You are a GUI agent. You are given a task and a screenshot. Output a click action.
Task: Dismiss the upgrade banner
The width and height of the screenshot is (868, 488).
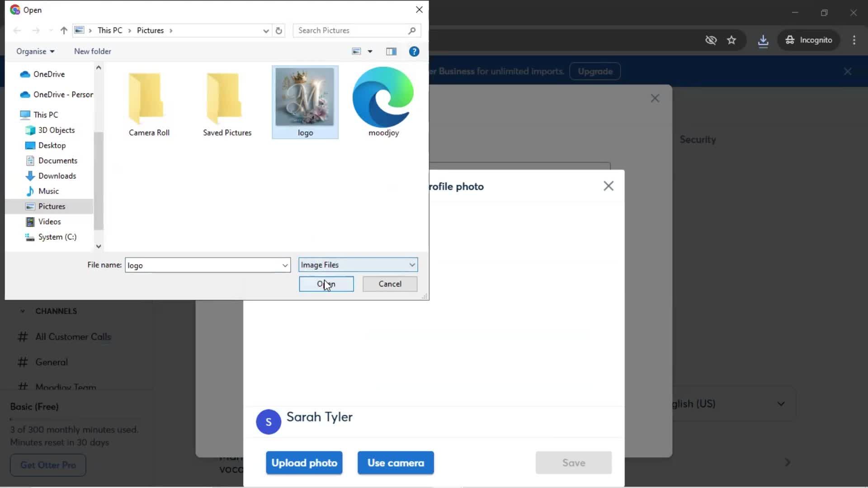coord(848,71)
